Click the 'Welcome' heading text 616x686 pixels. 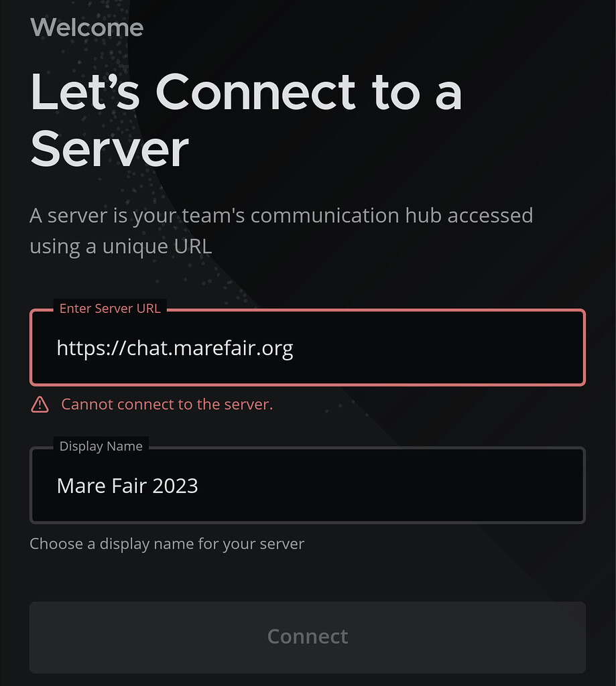tap(86, 27)
